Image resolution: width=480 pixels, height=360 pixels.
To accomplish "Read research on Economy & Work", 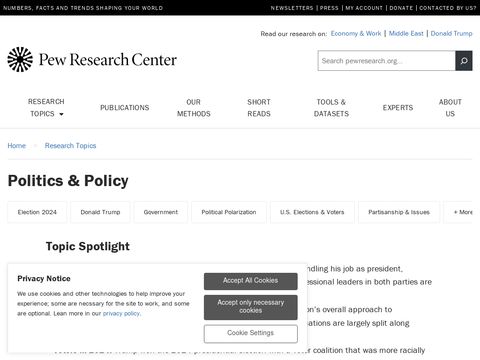I will coord(356,33).
